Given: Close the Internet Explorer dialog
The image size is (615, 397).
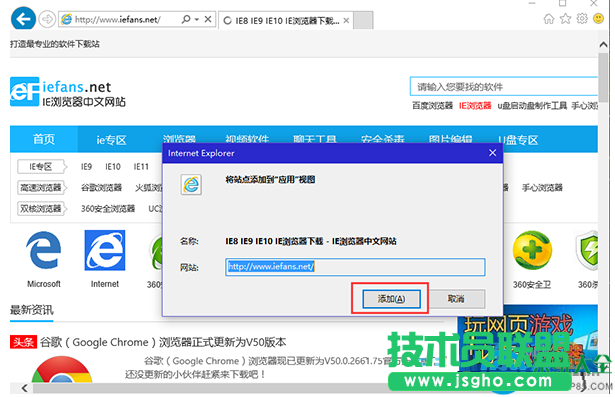Looking at the screenshot, I should (493, 153).
